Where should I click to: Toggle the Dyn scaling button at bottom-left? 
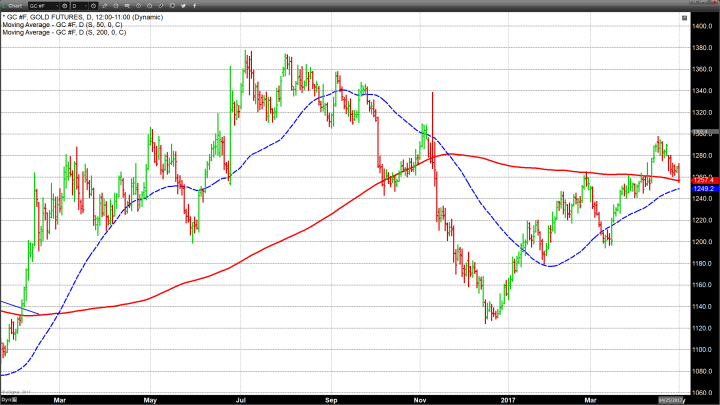(x=6, y=399)
